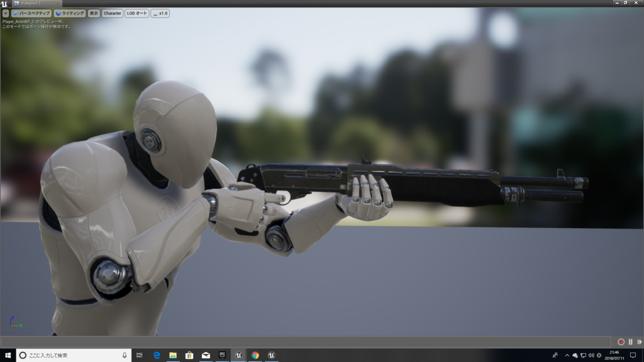Launch Google Chrome from the taskbar
Image resolution: width=644 pixels, height=362 pixels.
[x=255, y=356]
